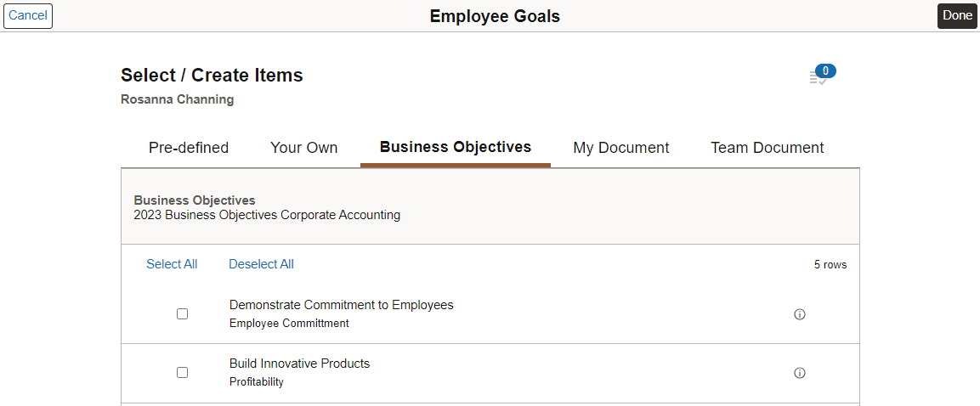980x406 pixels.
Task: Click the Demonstrate Commitment to Employees title
Action: tap(342, 305)
